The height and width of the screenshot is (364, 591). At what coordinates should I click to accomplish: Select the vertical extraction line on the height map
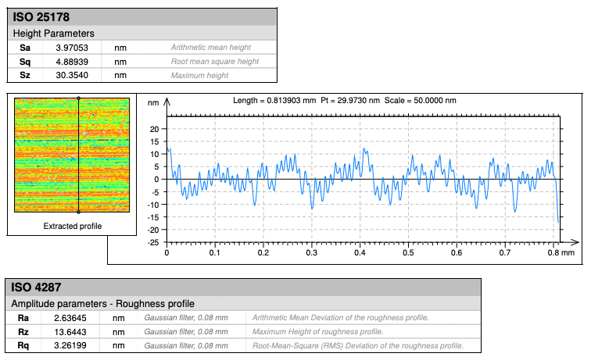click(x=78, y=155)
